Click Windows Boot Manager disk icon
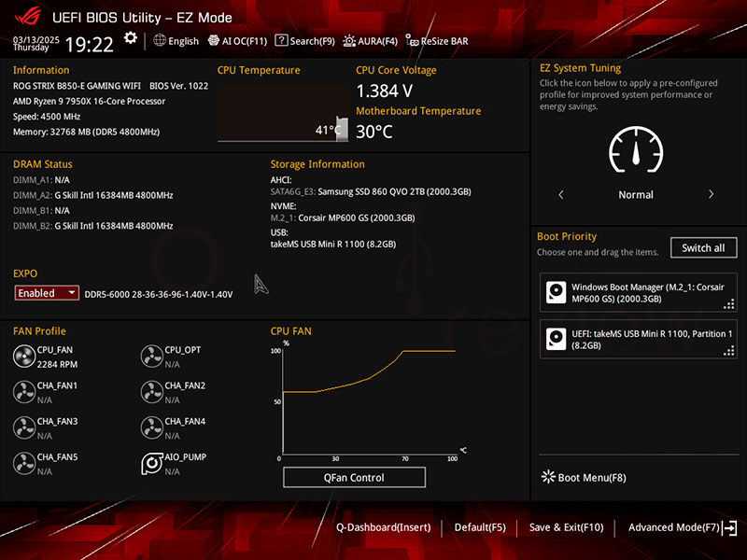747x560 pixels. pyautogui.click(x=556, y=292)
